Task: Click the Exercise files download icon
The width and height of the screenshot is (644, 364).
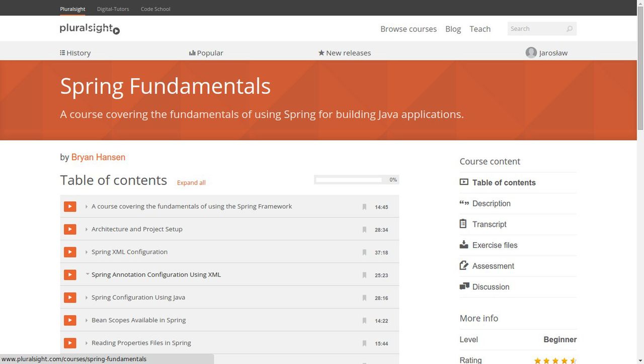Action: click(464, 245)
